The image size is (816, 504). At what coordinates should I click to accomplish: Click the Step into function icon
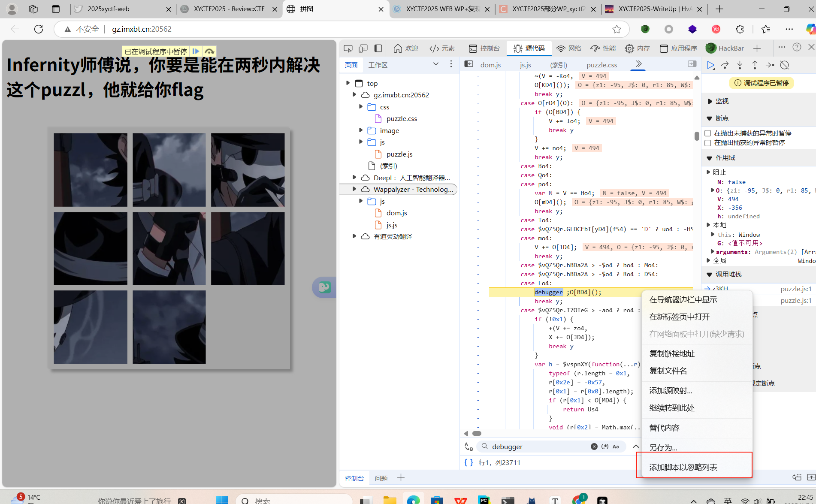740,65
